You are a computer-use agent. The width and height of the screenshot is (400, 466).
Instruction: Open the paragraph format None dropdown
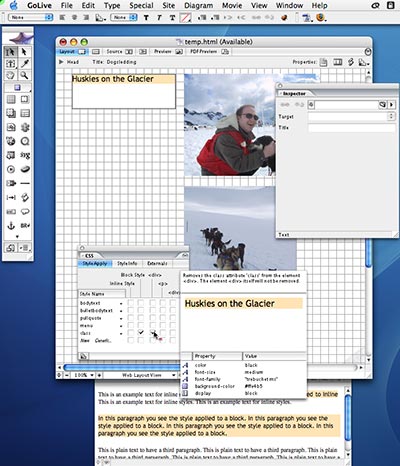click(31, 17)
